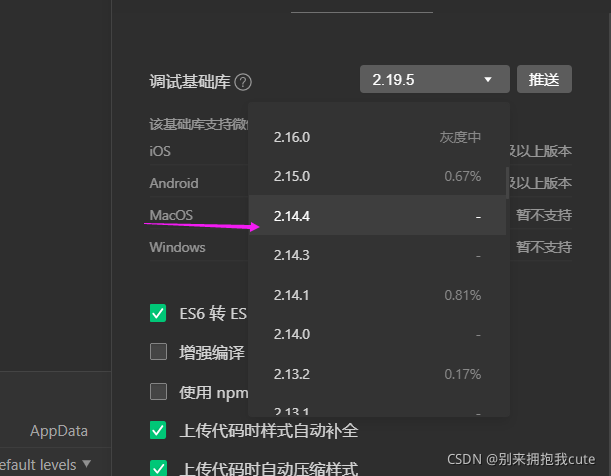Click the Android row label

pyautogui.click(x=174, y=183)
